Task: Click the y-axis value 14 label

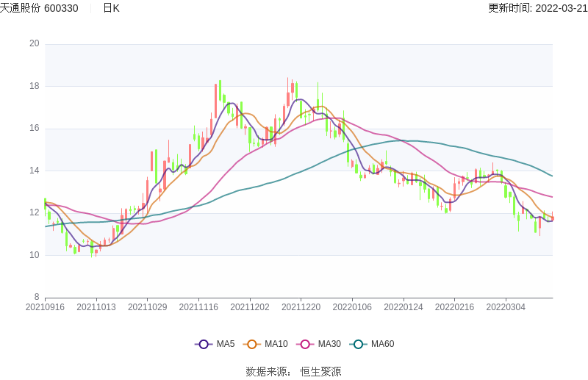Action: coord(34,171)
